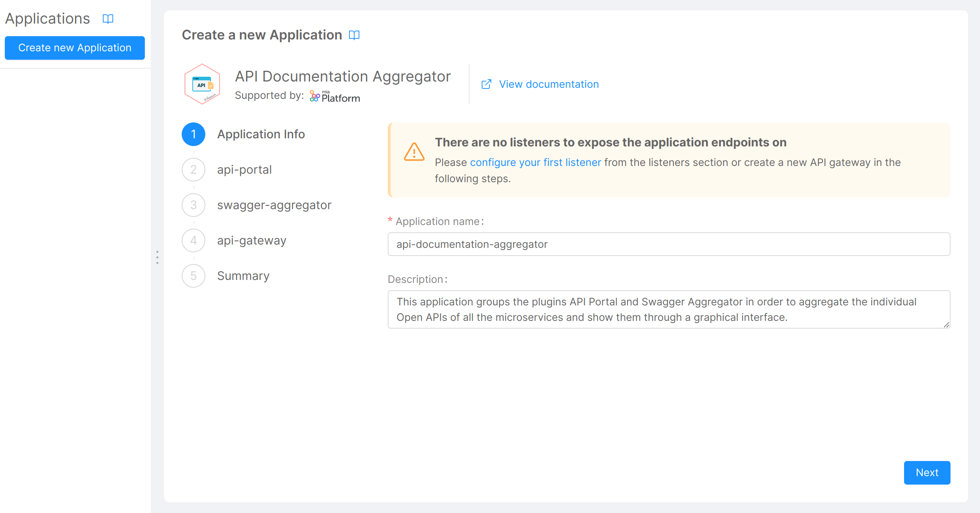Click the Create new Application button
Image resolution: width=980 pixels, height=513 pixels.
[74, 48]
